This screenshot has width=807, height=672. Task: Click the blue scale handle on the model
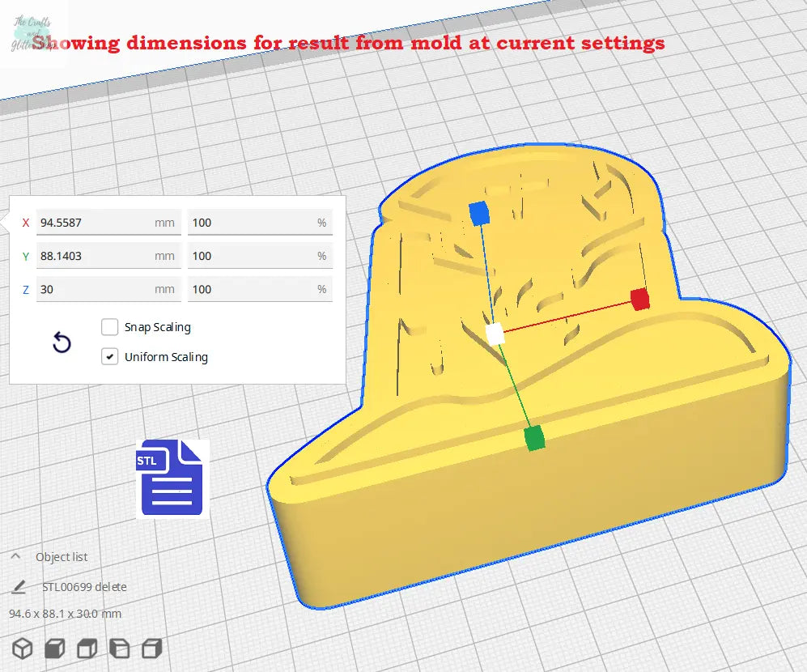coord(479,212)
